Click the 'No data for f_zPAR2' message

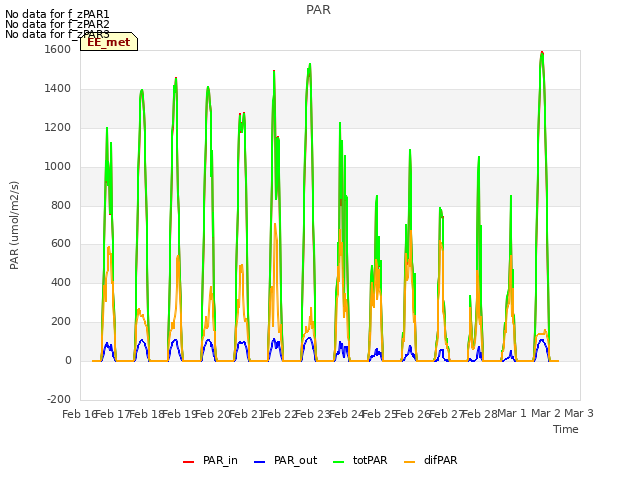point(57,24)
